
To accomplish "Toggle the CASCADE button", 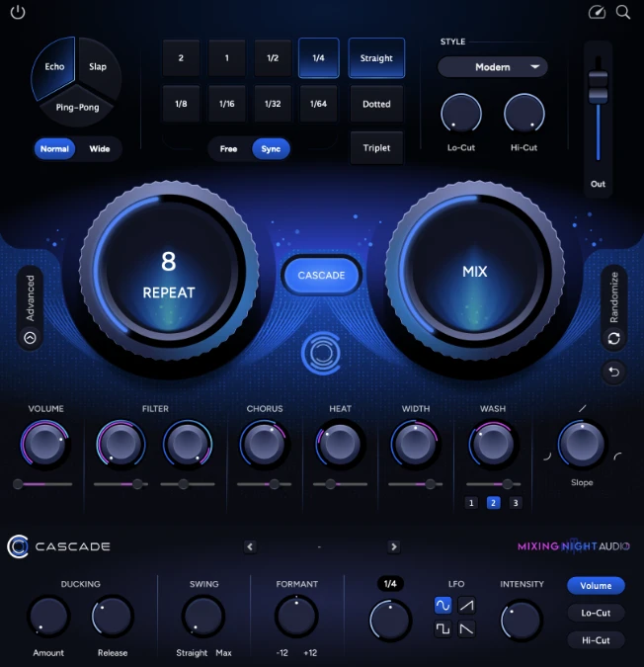I will pos(321,276).
